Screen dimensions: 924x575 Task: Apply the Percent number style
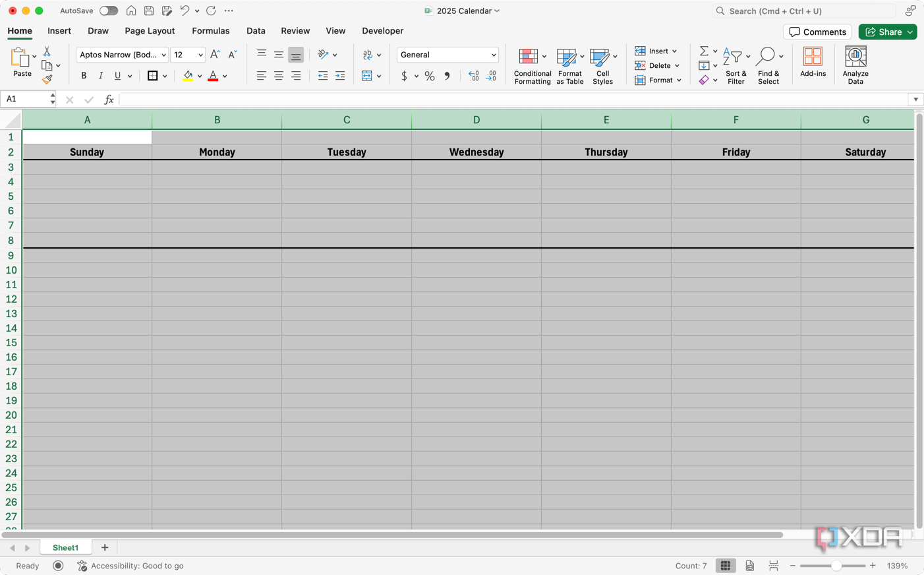click(429, 76)
